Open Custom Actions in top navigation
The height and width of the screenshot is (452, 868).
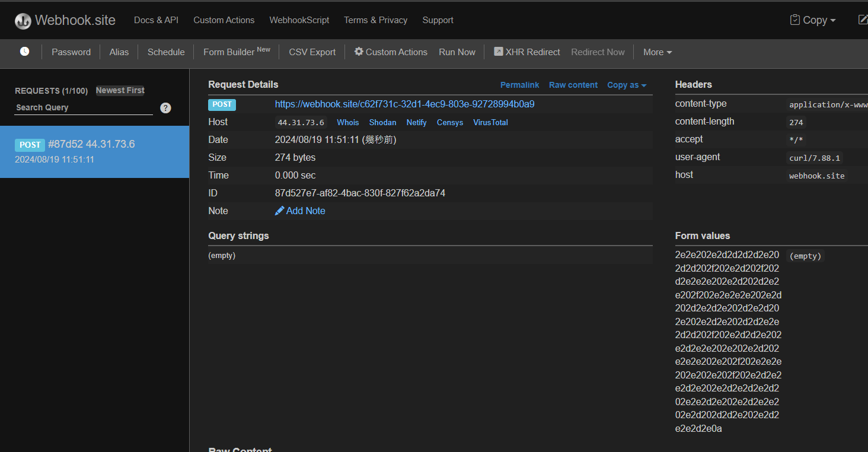224,20
